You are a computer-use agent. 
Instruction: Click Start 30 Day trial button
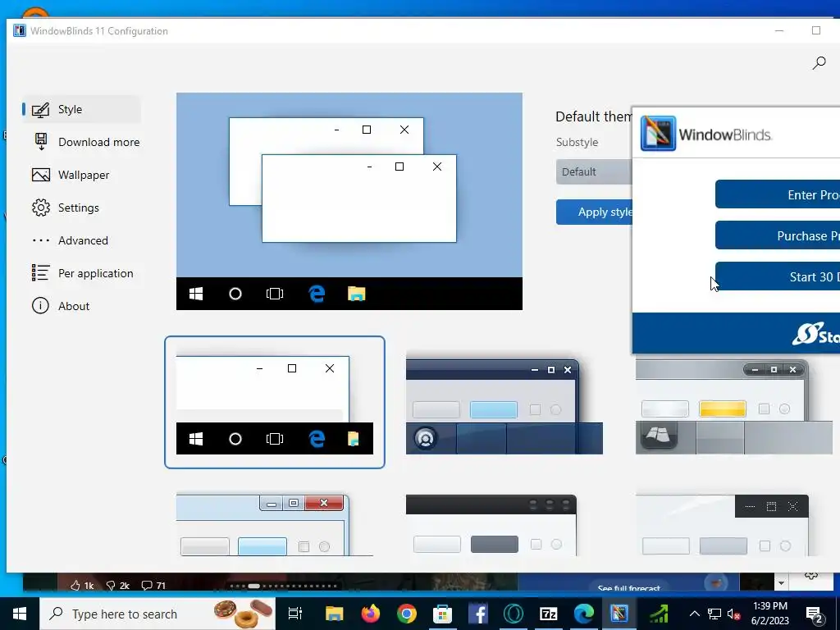778,276
